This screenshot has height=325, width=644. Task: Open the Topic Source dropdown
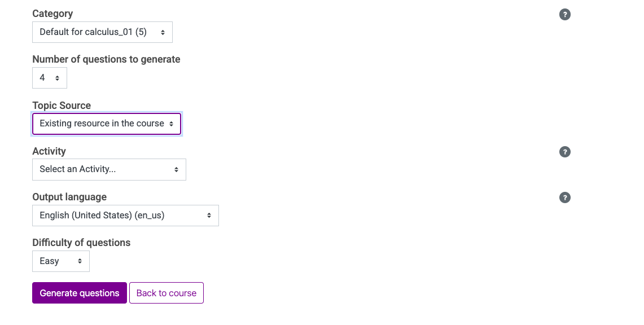(x=107, y=124)
